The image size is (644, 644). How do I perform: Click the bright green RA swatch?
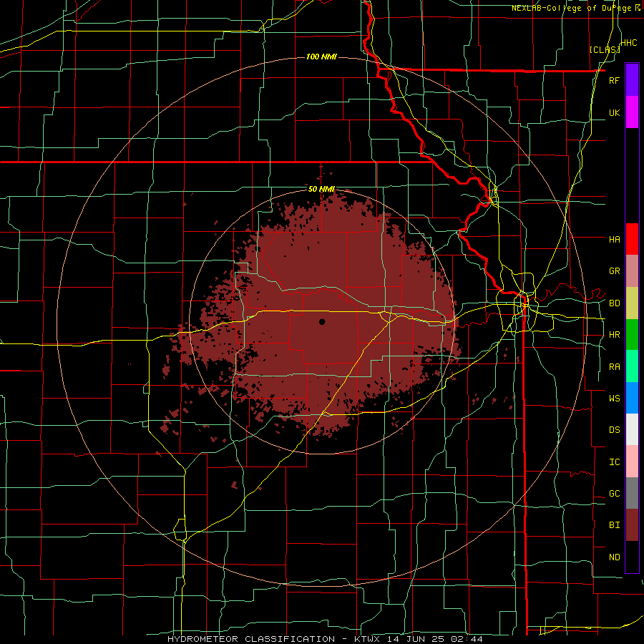click(632, 366)
